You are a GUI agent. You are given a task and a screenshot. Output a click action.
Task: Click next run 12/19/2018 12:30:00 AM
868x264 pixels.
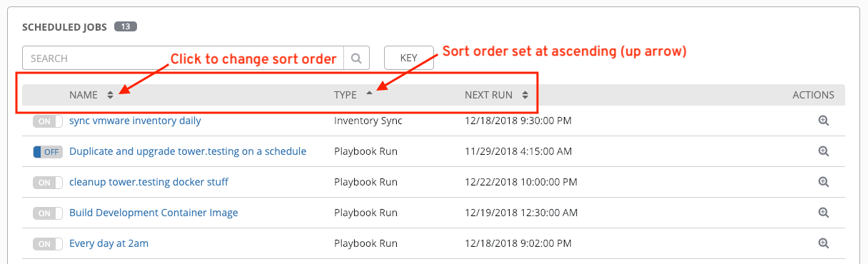click(x=521, y=213)
